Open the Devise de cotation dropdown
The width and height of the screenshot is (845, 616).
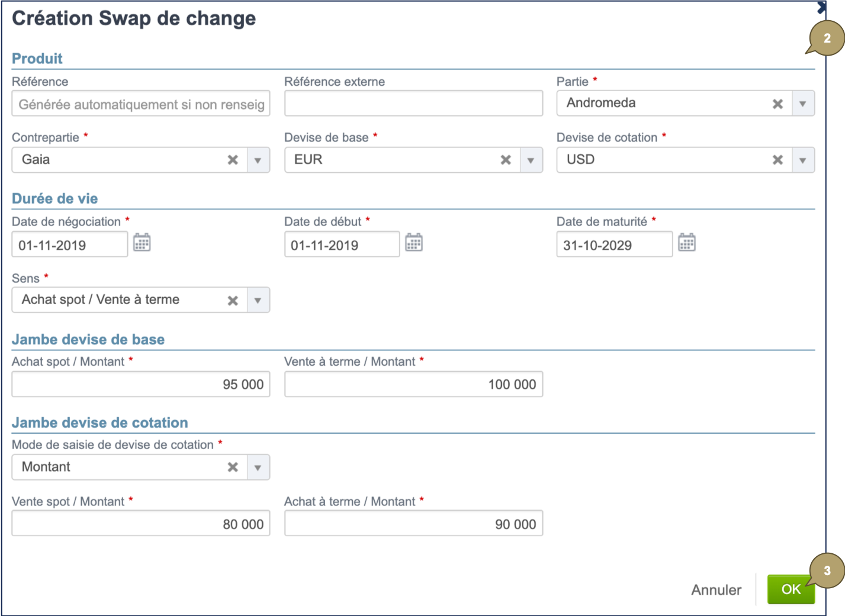point(803,160)
